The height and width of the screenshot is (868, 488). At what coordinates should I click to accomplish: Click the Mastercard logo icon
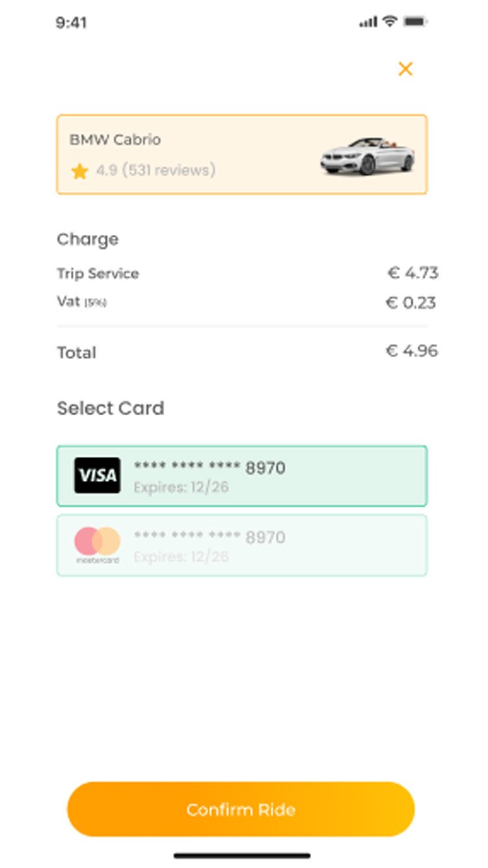(x=97, y=544)
